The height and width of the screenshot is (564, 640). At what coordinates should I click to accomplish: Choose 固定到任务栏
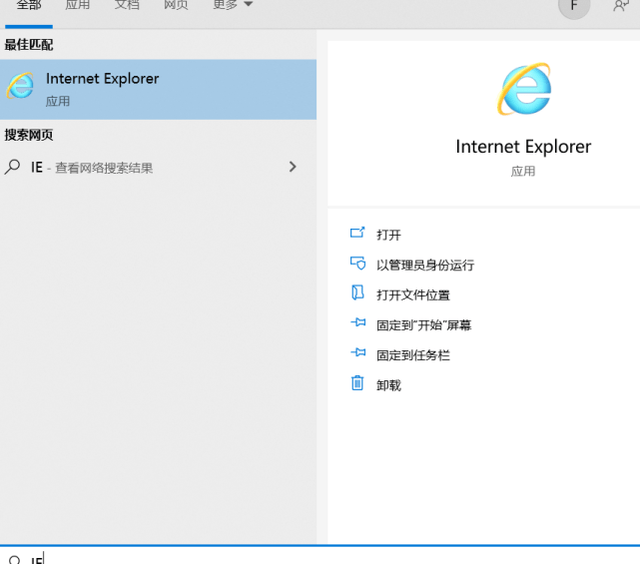[413, 355]
